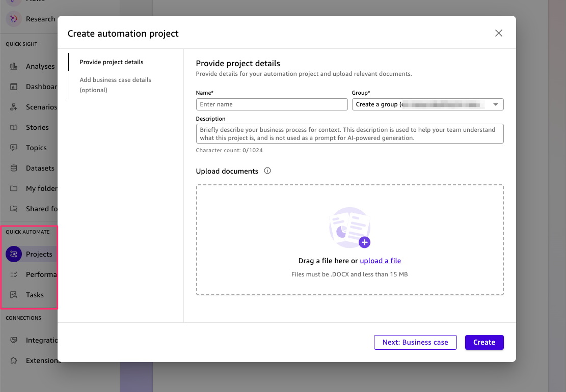Click Next: Business case button
This screenshot has height=392, width=566.
[415, 342]
